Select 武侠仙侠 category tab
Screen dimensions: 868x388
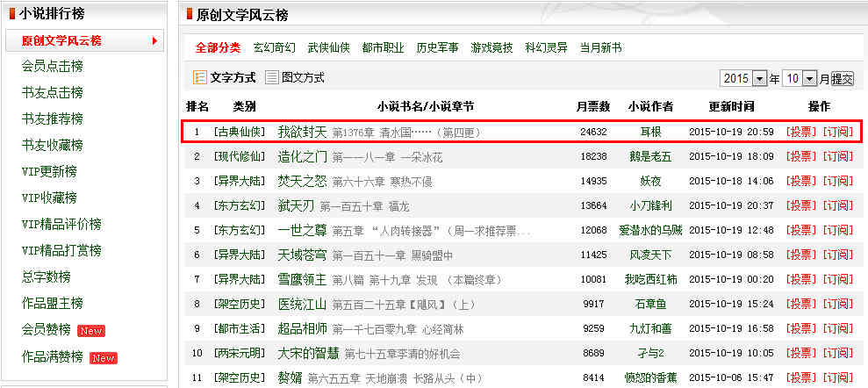[329, 48]
